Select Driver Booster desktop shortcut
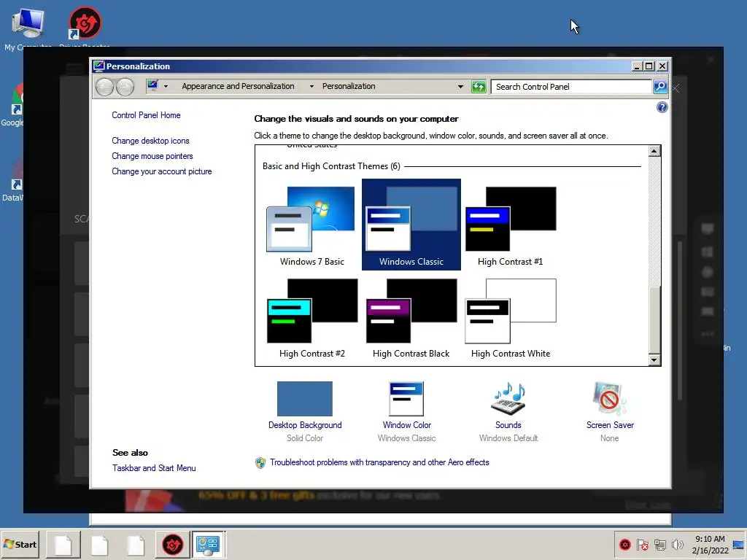This screenshot has height=560, width=747. (x=85, y=27)
